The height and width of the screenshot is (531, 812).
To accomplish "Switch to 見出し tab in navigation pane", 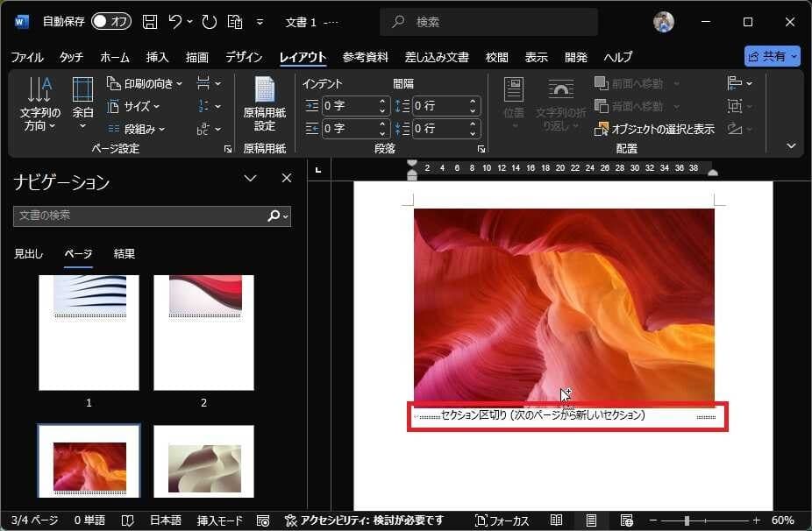I will pyautogui.click(x=28, y=254).
